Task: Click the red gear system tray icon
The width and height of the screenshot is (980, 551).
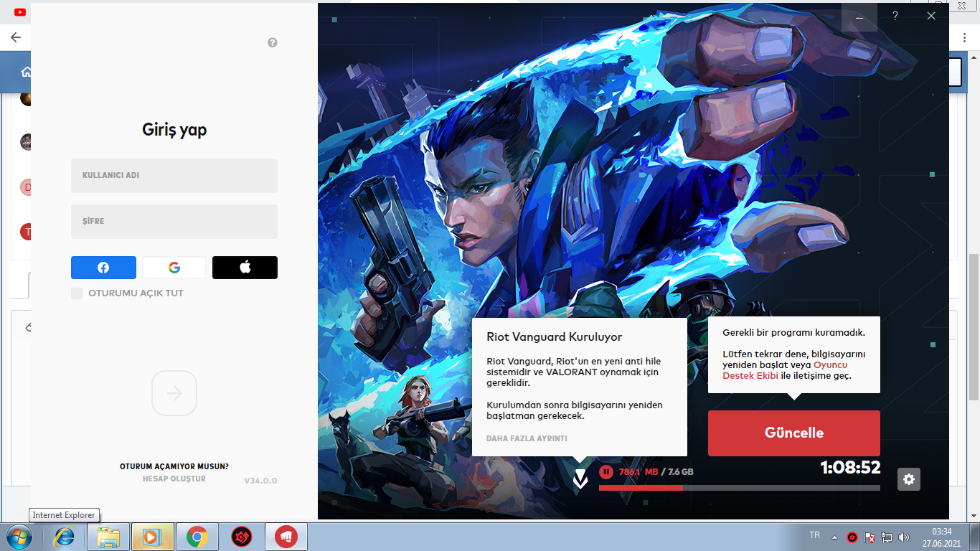Action: (x=852, y=537)
